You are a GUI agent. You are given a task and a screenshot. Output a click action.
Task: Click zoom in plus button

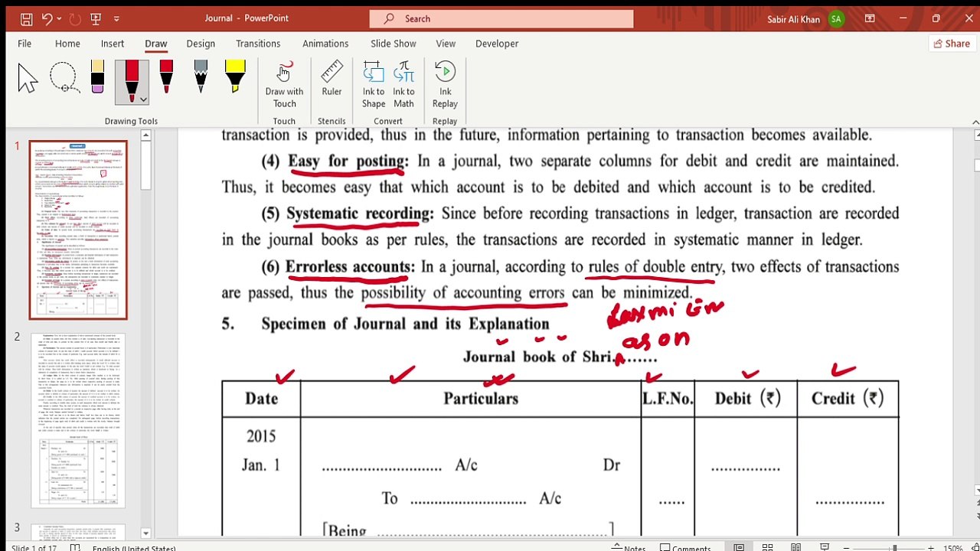click(x=931, y=548)
